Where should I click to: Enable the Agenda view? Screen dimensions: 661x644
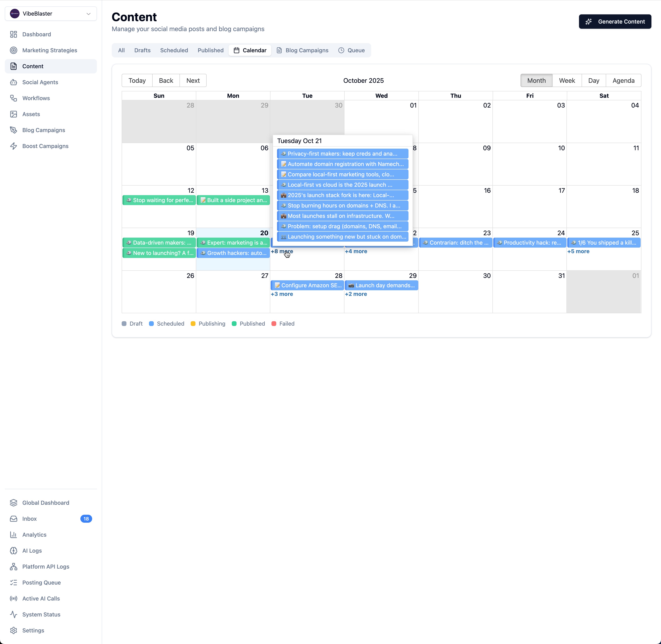tap(624, 81)
